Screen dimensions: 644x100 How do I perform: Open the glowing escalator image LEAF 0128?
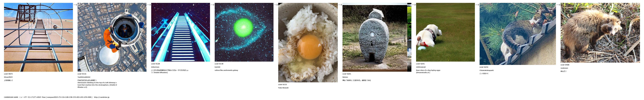pos(180,32)
